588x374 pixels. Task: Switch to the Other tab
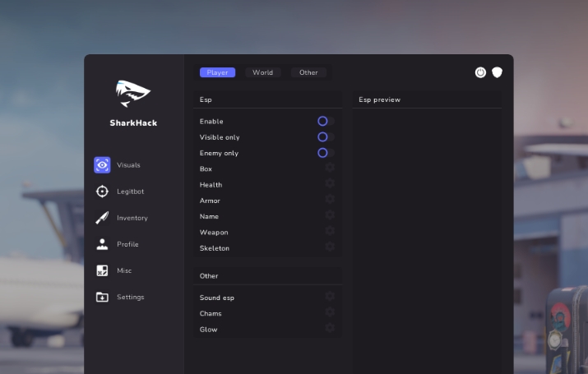(x=308, y=72)
